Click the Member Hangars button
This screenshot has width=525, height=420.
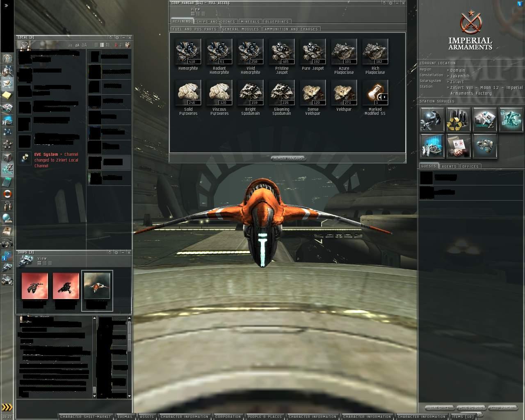(288, 158)
